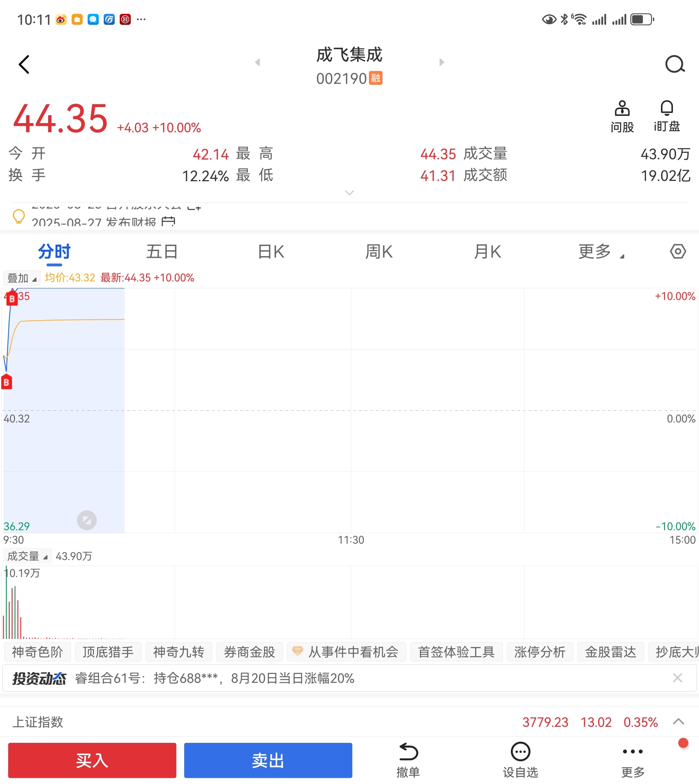The width and height of the screenshot is (699, 784).
Task: Open the 叠加 overlay dropdown
Action: point(22,278)
